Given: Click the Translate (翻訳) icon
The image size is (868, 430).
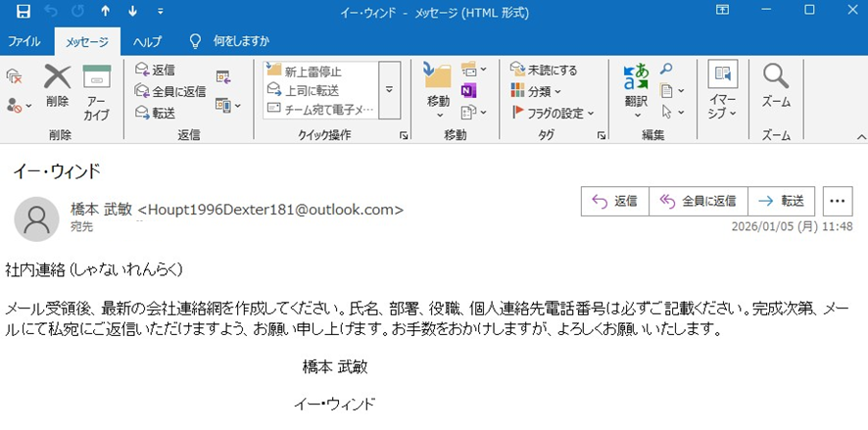Looking at the screenshot, I should pyautogui.click(x=636, y=77).
